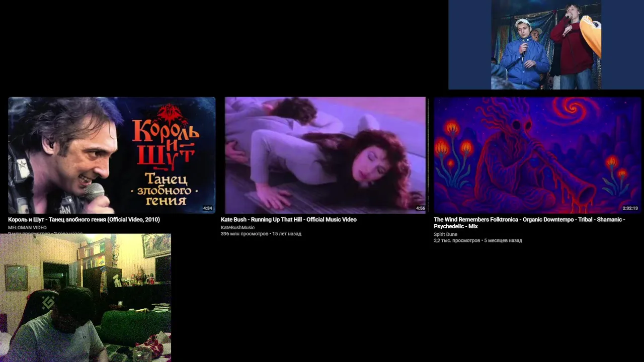The height and width of the screenshot is (362, 644).
Task: Click the 4:56 duration badge
Action: [420, 208]
